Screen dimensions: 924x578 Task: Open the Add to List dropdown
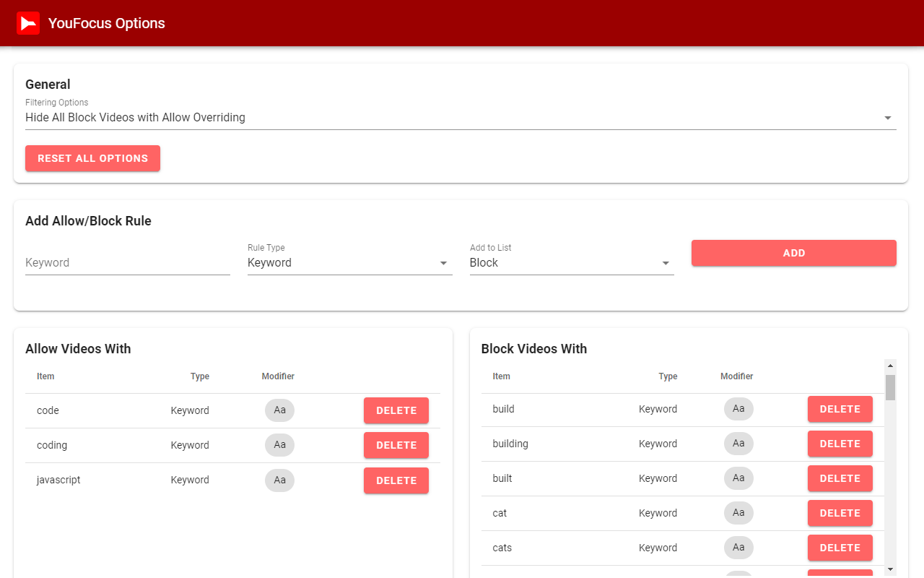pyautogui.click(x=572, y=263)
